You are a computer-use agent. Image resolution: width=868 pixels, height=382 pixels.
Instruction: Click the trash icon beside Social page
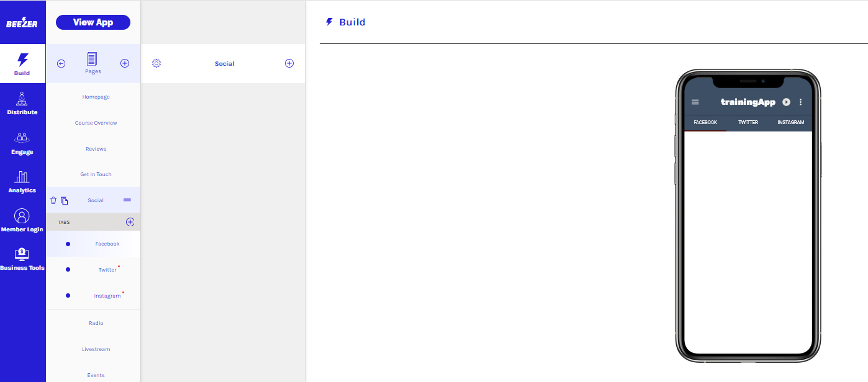coord(53,200)
